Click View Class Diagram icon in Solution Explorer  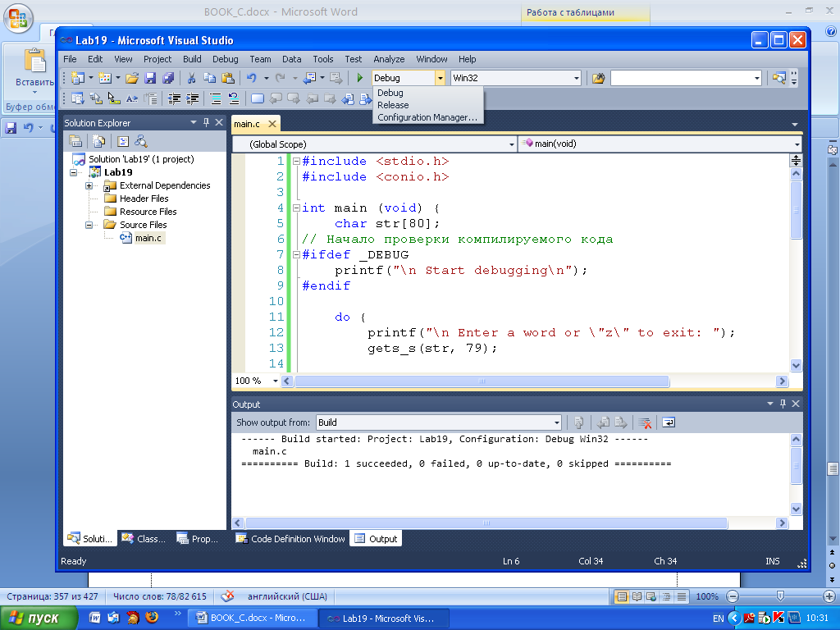click(141, 141)
